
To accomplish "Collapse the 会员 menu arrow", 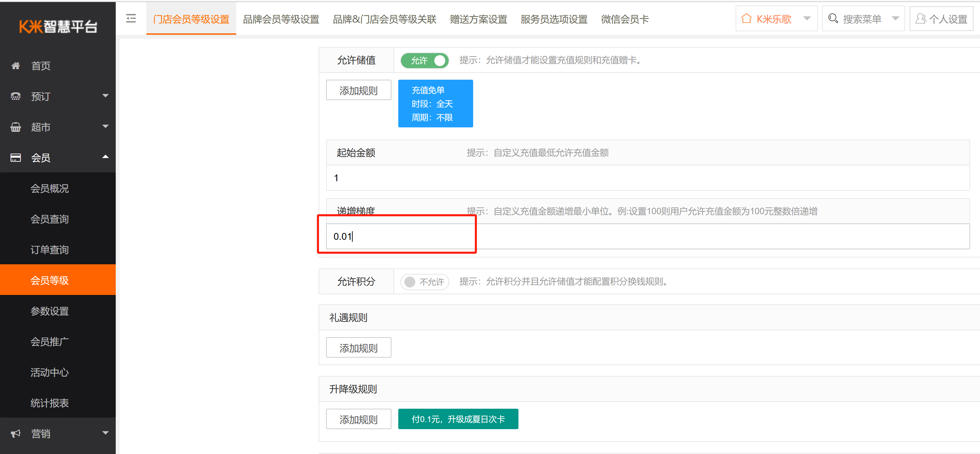I will click(x=106, y=157).
